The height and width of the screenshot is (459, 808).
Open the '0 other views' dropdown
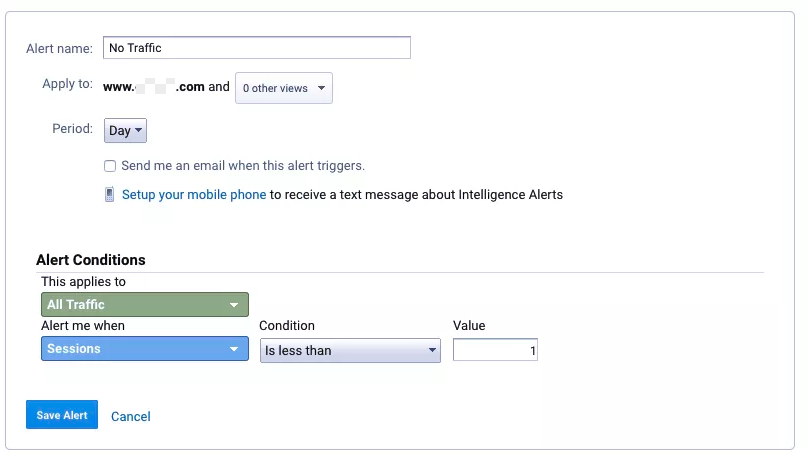pos(284,88)
